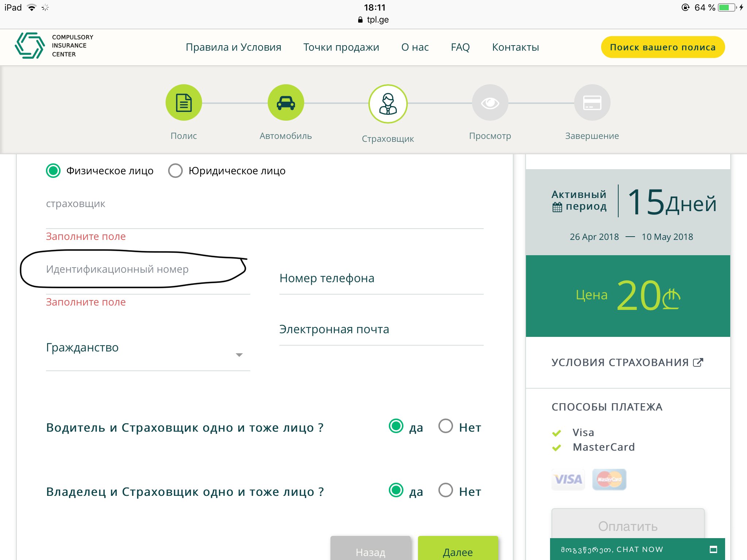747x560 pixels.
Task: Click the Автомобиль car step icon
Action: pos(286,103)
